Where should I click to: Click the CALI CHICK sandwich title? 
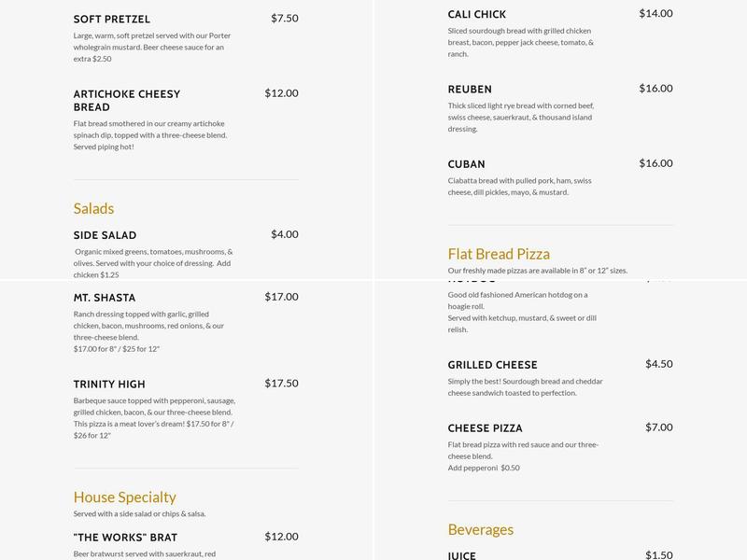point(476,14)
